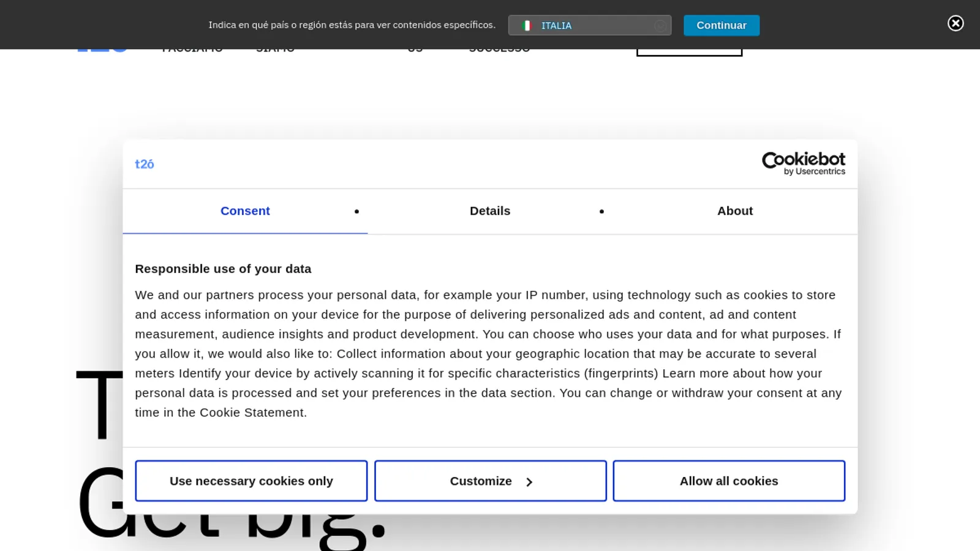Switch to the Details tab

pyautogui.click(x=490, y=211)
